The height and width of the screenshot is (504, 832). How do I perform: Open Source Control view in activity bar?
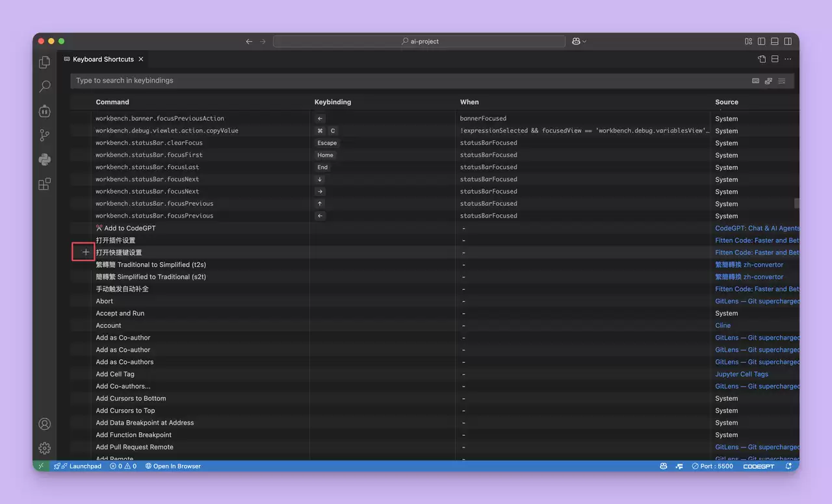point(44,135)
